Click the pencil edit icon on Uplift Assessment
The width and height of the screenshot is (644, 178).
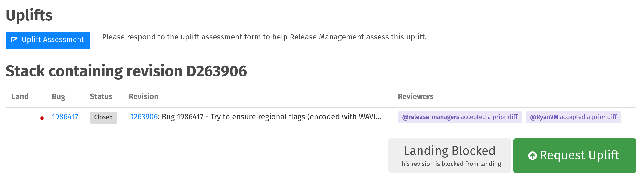(x=14, y=40)
